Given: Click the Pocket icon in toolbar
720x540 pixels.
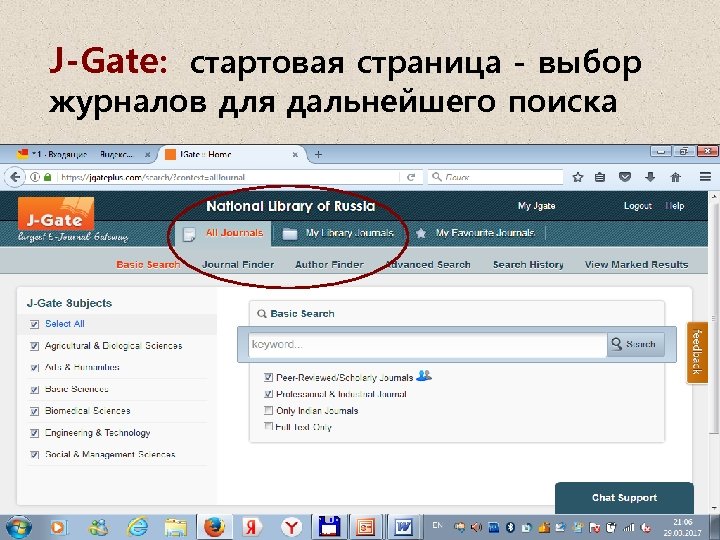Looking at the screenshot, I should [x=624, y=177].
